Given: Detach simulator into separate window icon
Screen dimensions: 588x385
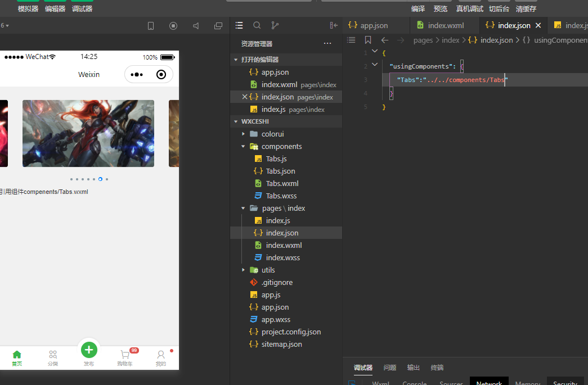Looking at the screenshot, I should point(218,26).
